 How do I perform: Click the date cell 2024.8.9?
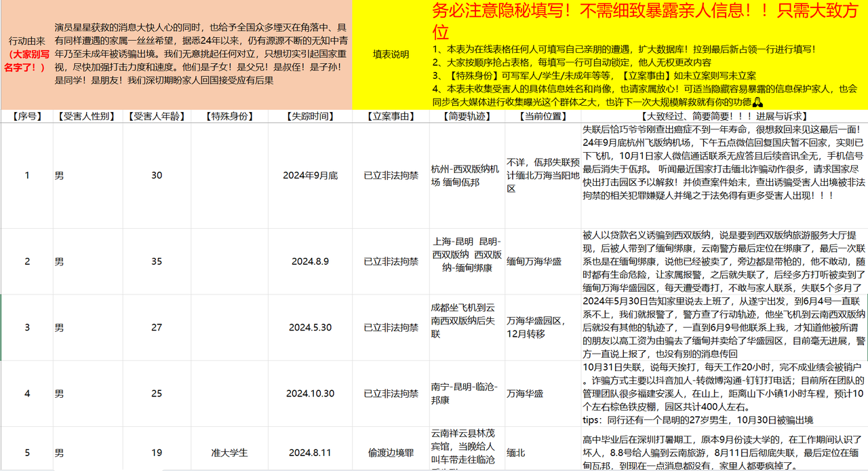(x=310, y=261)
